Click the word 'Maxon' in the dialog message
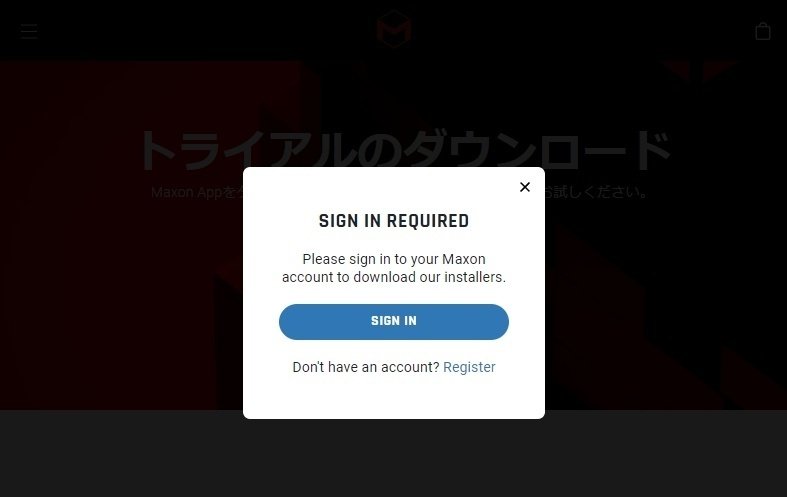 463,259
